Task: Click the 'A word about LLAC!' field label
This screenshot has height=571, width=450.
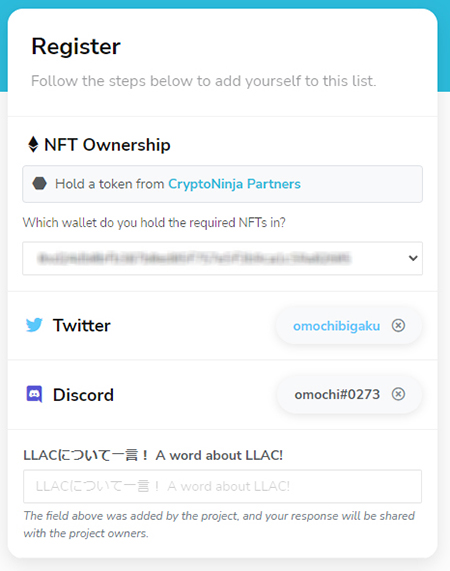Action: pos(153,455)
